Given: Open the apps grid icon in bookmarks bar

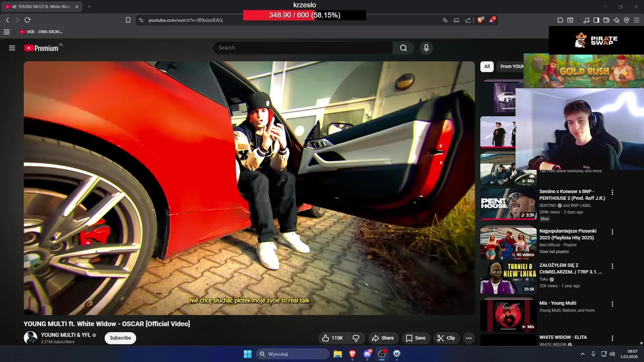Looking at the screenshot, I should point(7,32).
